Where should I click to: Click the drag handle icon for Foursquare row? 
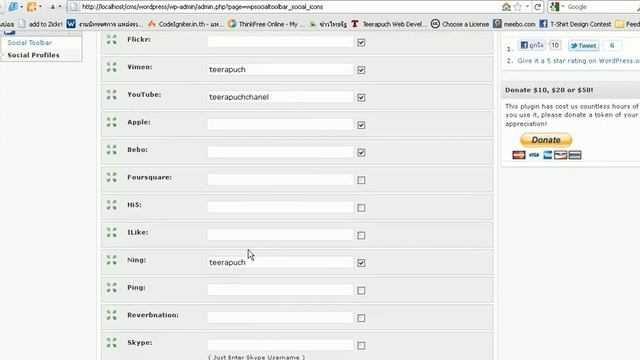click(x=111, y=177)
